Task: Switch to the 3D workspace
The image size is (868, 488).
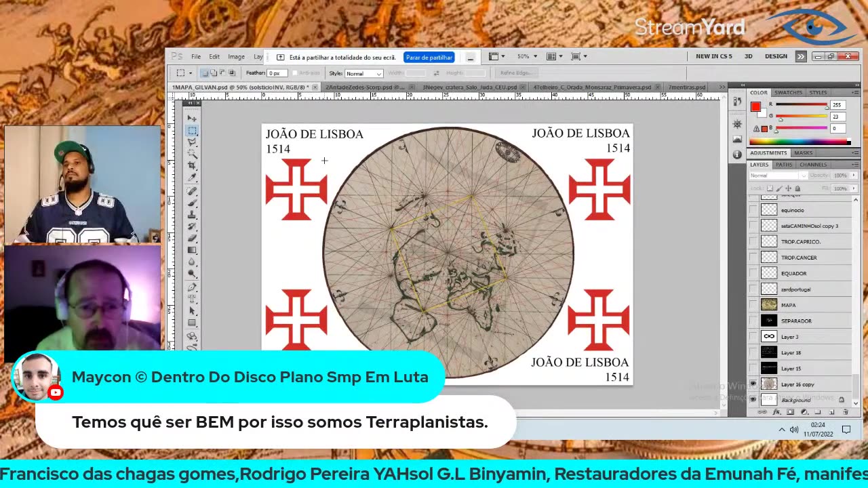Action: 749,56
